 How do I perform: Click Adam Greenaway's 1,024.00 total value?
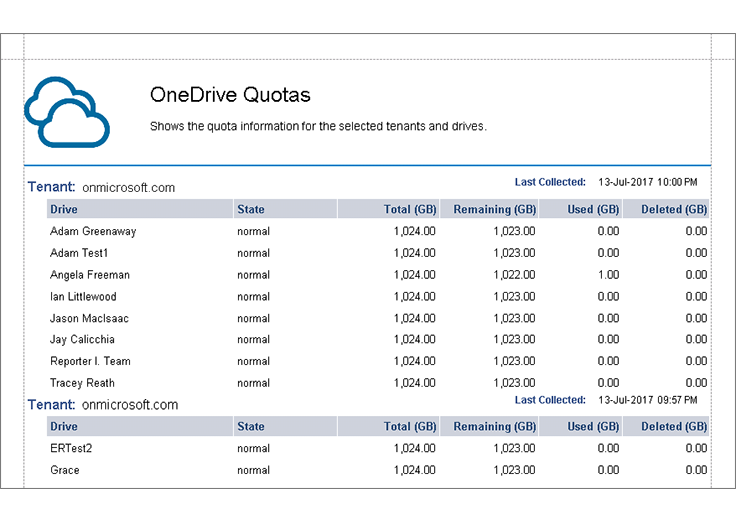414,231
